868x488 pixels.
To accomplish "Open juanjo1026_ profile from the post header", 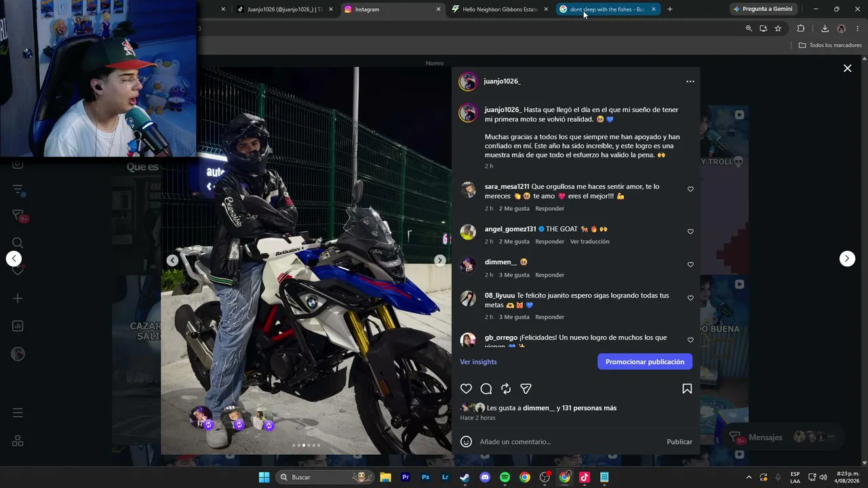I will (502, 81).
